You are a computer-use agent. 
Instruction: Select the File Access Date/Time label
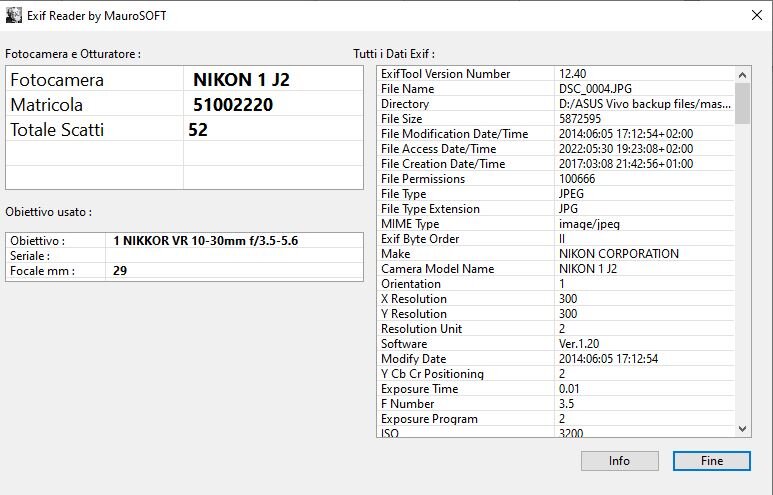pos(438,149)
